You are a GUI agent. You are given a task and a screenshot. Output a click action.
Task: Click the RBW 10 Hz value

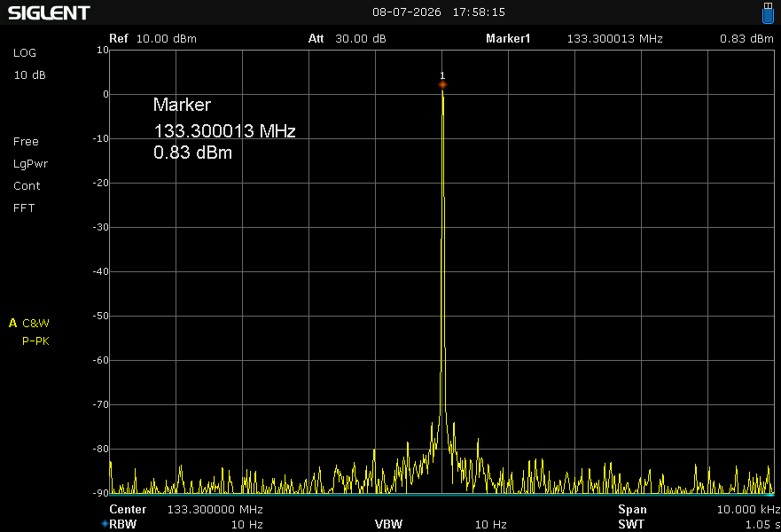[x=247, y=525]
